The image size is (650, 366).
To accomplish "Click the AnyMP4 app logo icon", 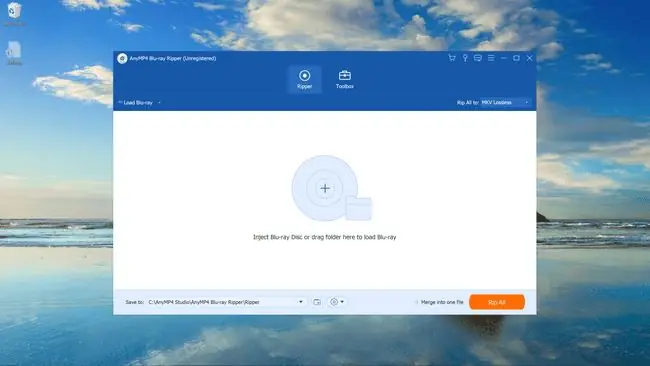I will [122, 58].
